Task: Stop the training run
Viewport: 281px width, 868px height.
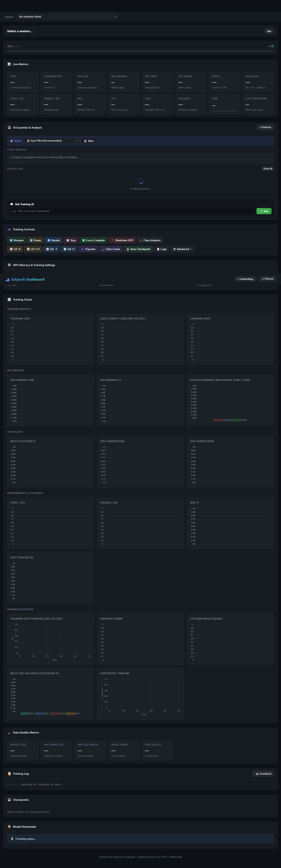Action: coord(71,240)
